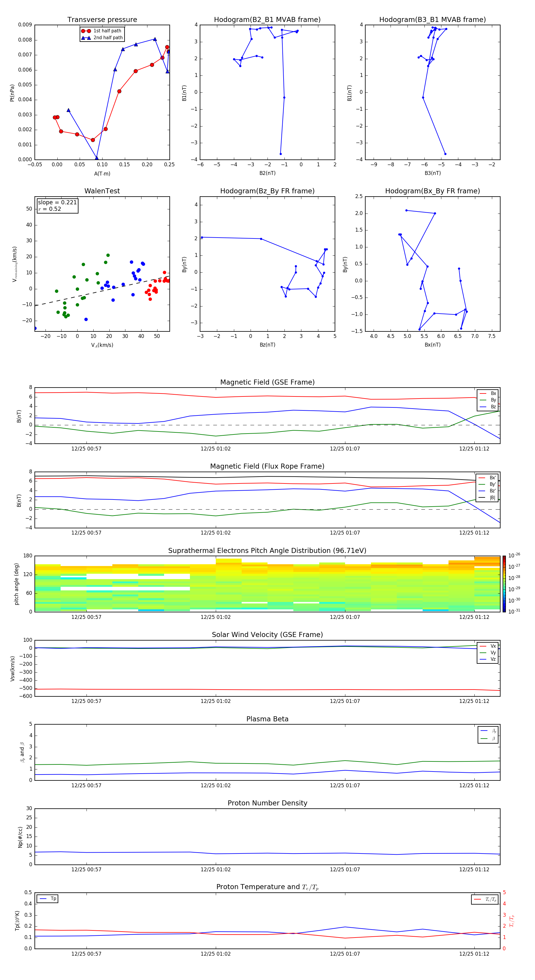Click the 'WalenTest' plot title
Image resolution: width=535 pixels, height=980 pixels.
click(102, 191)
